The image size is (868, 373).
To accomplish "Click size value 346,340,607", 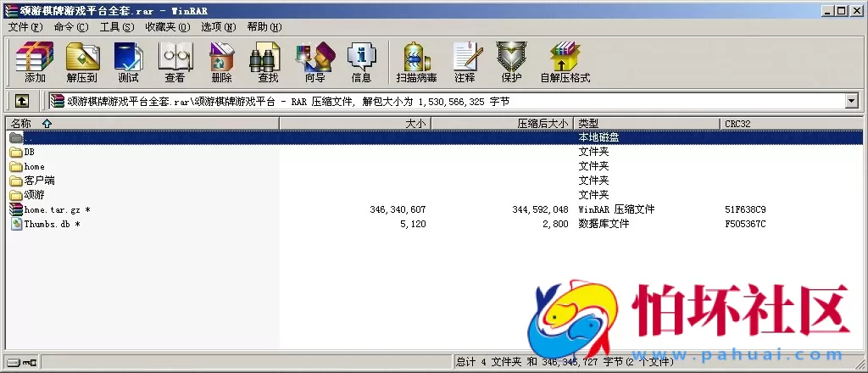I will (x=398, y=209).
